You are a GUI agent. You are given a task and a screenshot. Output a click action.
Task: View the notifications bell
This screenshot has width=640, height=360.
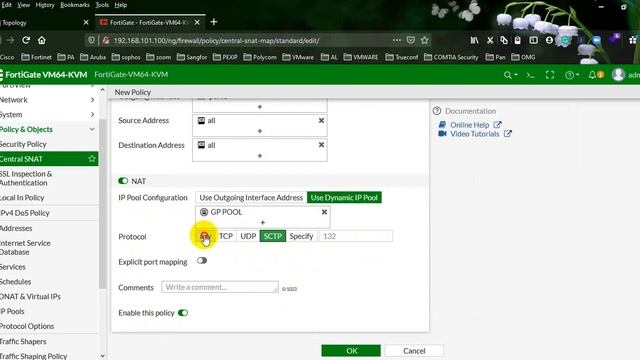[596, 75]
